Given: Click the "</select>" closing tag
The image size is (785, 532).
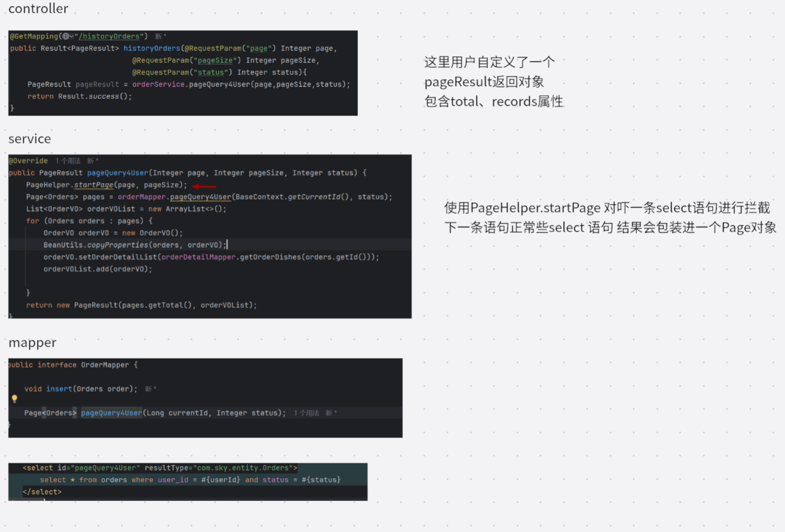Looking at the screenshot, I should 42,492.
